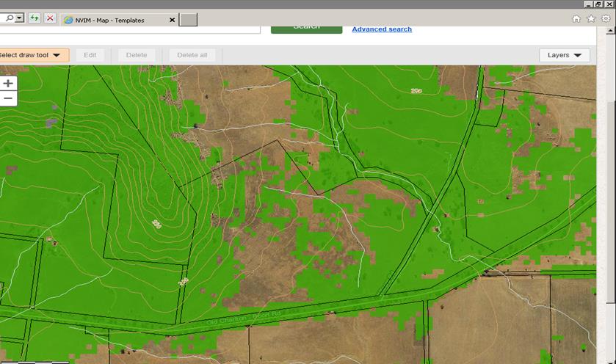Screen dimensions: 616x364
Task: Click the green Search button
Action: (306, 29)
